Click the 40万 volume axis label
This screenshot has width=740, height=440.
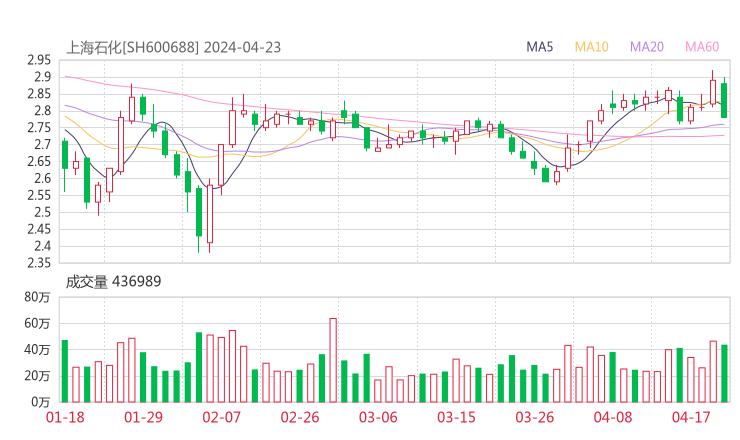pyautogui.click(x=37, y=349)
